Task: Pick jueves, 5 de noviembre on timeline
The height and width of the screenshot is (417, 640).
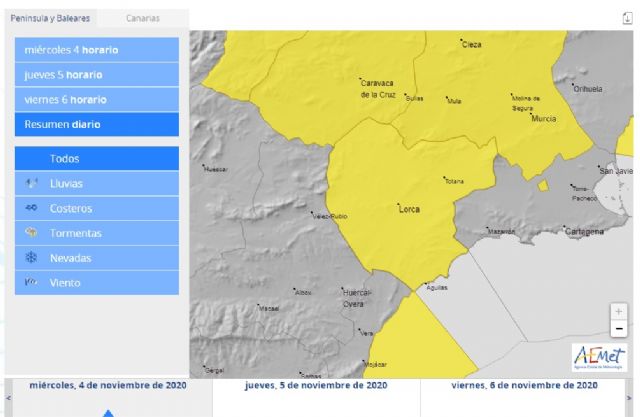Action: click(x=316, y=385)
